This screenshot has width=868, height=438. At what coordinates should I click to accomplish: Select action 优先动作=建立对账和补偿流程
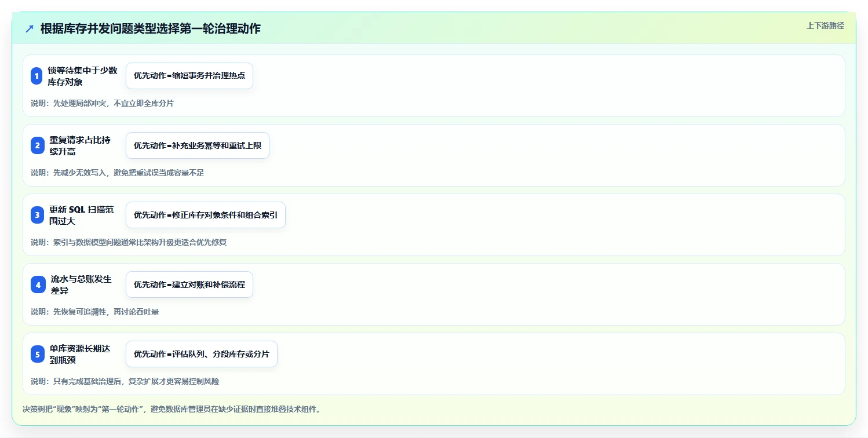189,284
